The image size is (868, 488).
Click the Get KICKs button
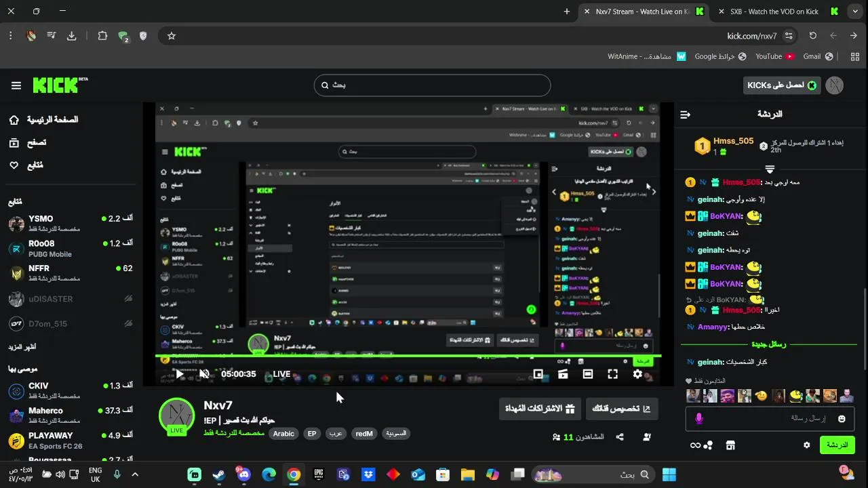coord(782,85)
